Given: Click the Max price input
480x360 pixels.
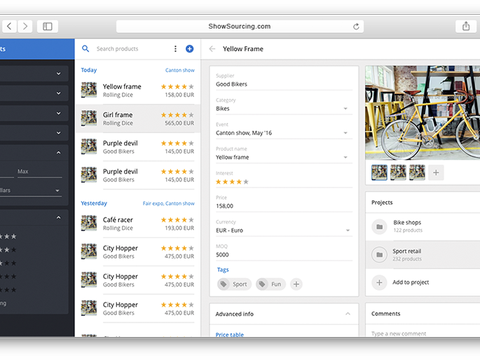Looking at the screenshot, I should [40, 172].
